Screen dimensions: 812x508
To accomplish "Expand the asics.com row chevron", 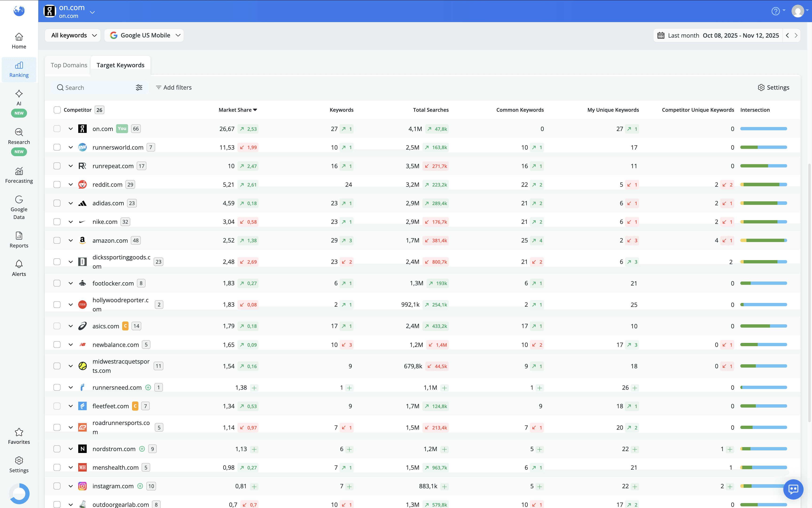I will (x=71, y=326).
